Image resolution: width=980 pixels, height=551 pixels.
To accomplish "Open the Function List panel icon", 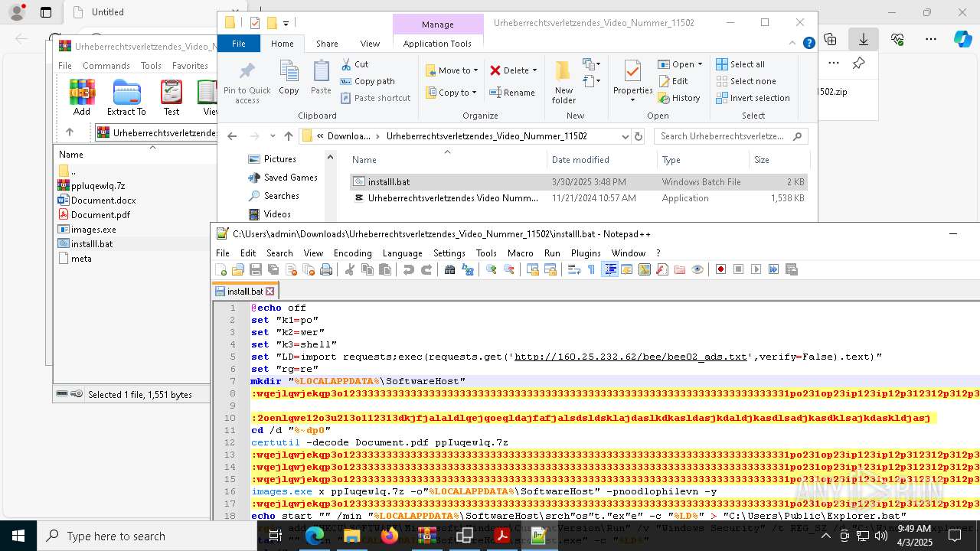I will [662, 269].
